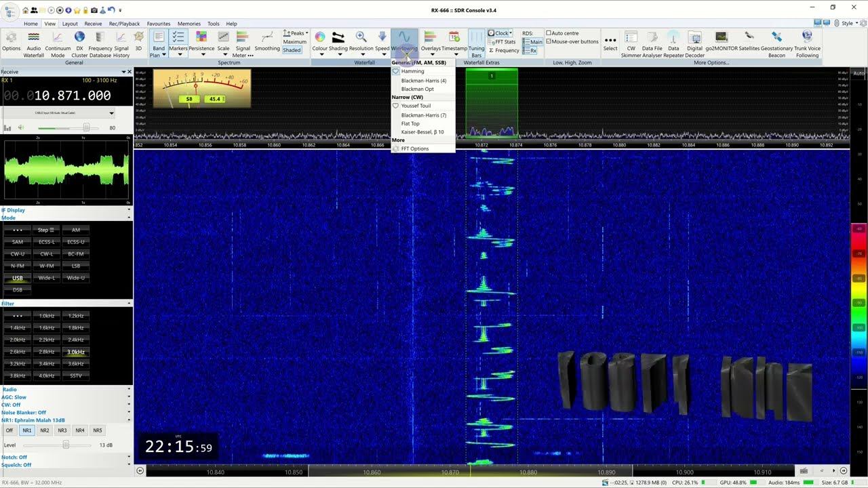Uncheck Mouse-over buttons option
The image size is (868, 488).
pos(549,41)
